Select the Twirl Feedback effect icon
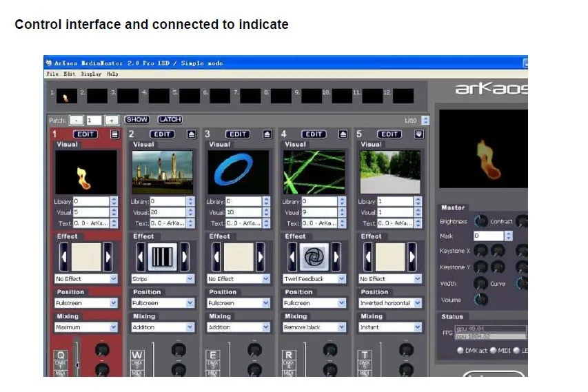The height and width of the screenshot is (392, 588). point(314,257)
